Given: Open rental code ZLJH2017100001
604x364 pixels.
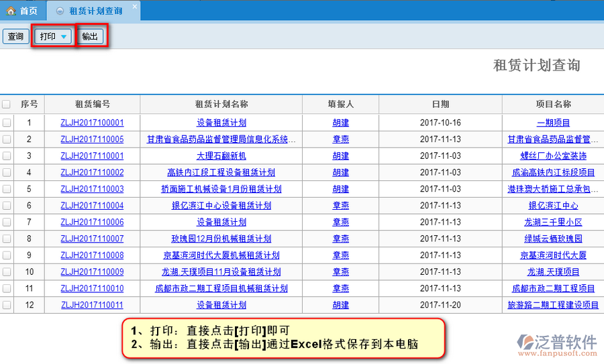Looking at the screenshot, I should (92, 123).
